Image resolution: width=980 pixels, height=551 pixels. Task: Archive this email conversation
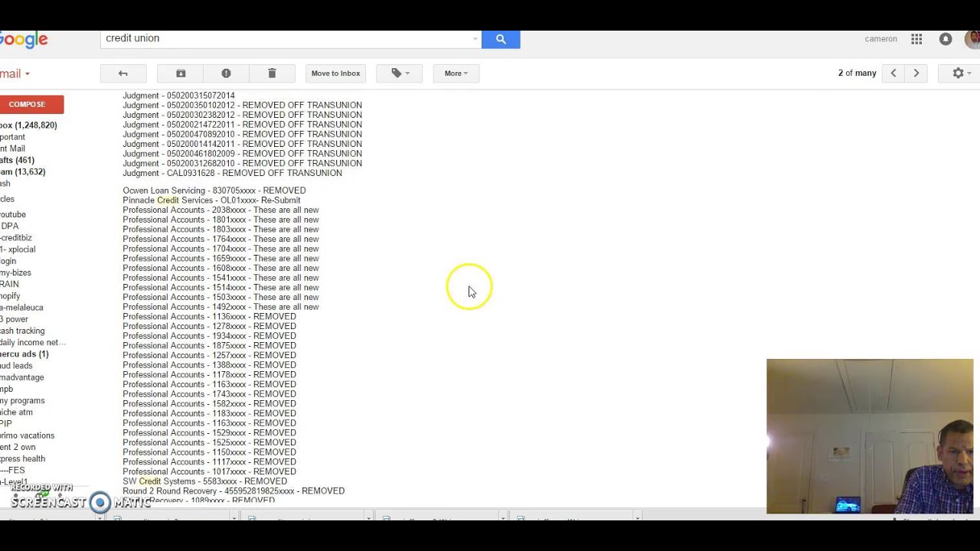pos(181,73)
